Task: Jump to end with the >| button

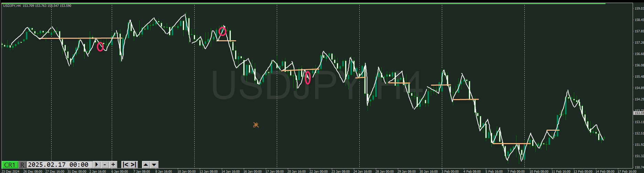Action: pos(133,165)
